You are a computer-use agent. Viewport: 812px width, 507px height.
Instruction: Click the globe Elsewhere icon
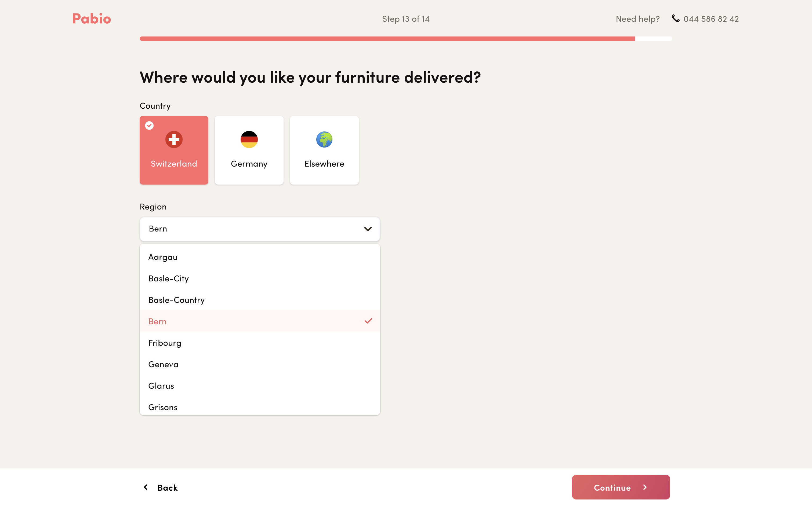click(324, 139)
